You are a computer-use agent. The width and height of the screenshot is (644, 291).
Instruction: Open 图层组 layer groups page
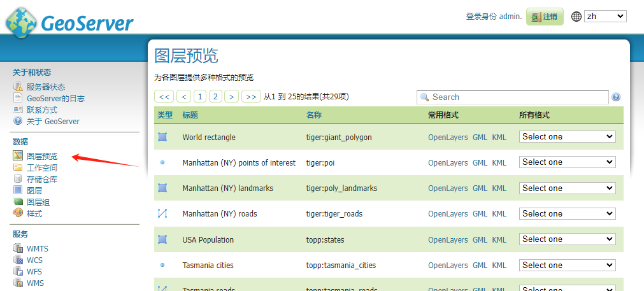pyautogui.click(x=38, y=202)
